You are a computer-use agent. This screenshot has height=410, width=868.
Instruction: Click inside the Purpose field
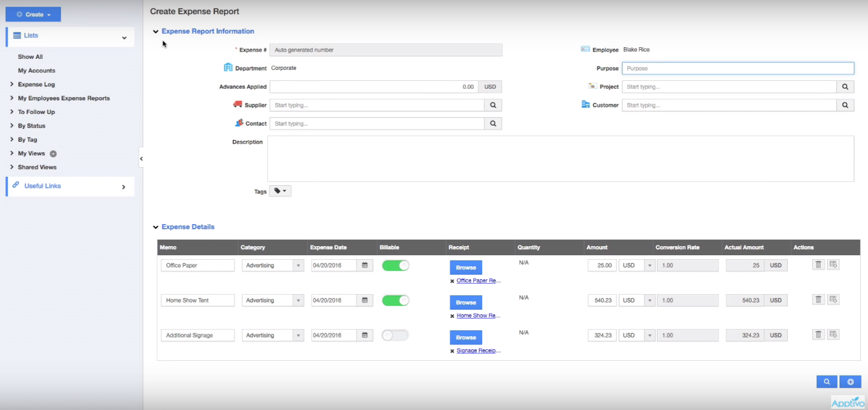click(738, 68)
